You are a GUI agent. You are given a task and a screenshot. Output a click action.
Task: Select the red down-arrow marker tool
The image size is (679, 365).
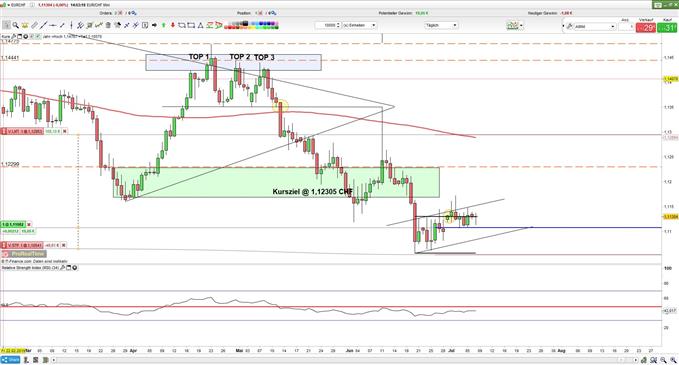[x=173, y=26]
